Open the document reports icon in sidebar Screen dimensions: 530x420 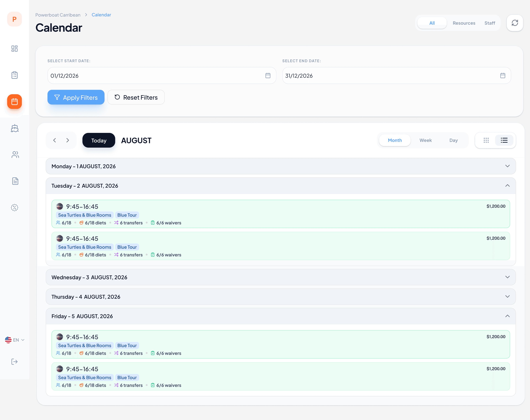click(15, 181)
